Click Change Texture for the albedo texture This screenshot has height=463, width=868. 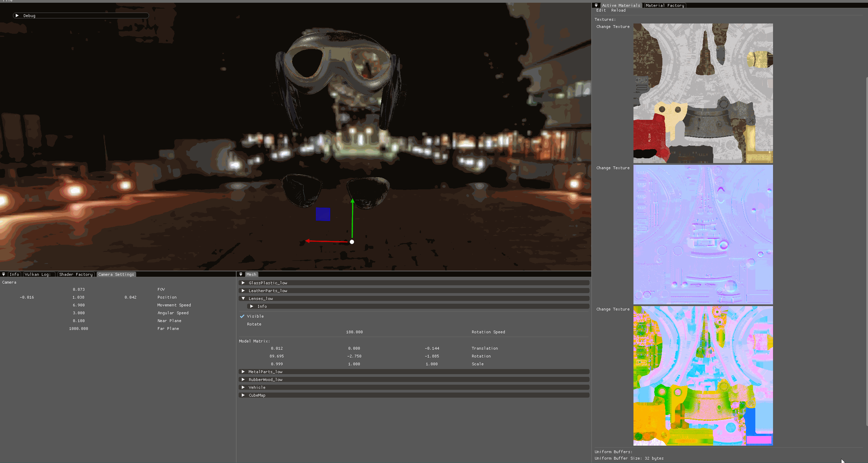[613, 27]
